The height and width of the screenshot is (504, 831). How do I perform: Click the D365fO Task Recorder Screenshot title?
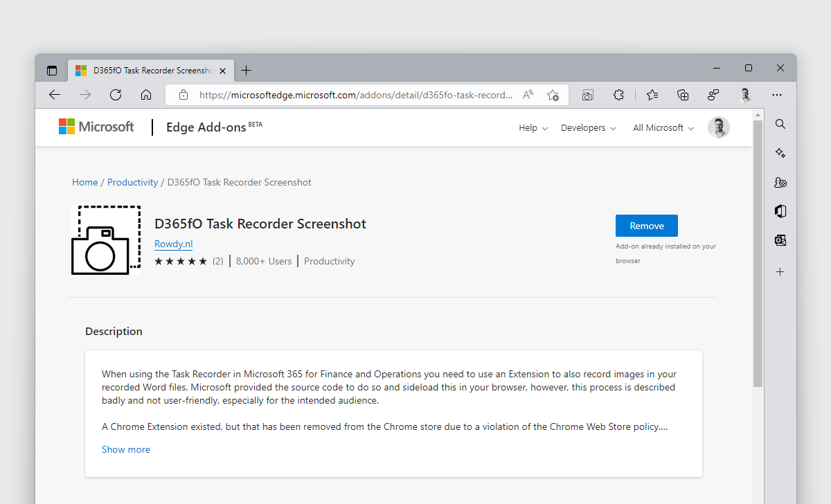click(260, 224)
